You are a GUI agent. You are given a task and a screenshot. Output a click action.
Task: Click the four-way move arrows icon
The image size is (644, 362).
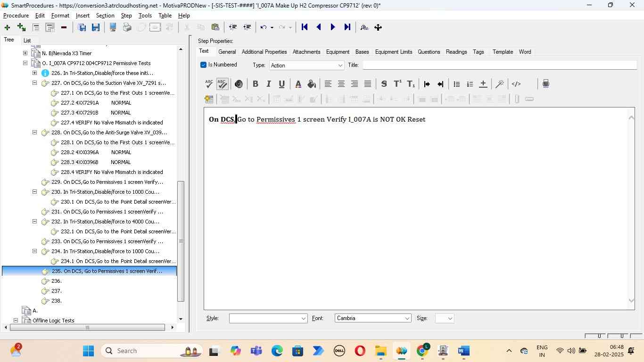tap(378, 27)
